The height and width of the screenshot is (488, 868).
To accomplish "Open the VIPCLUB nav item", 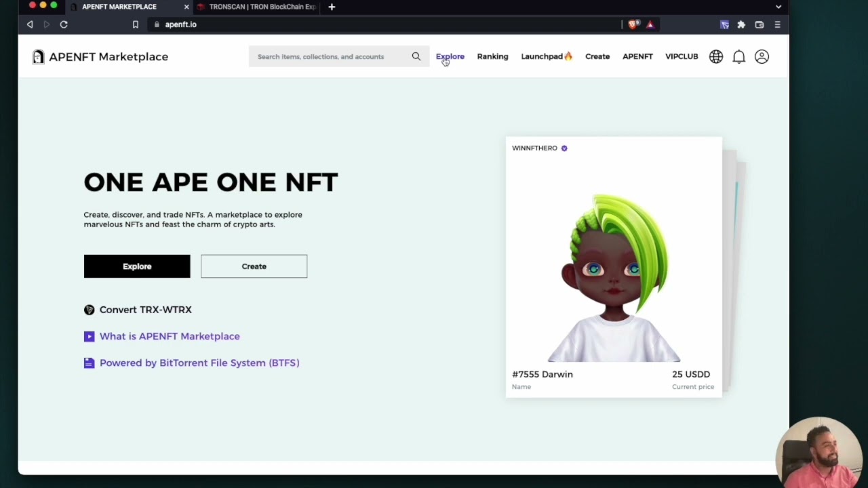I will coord(682,56).
